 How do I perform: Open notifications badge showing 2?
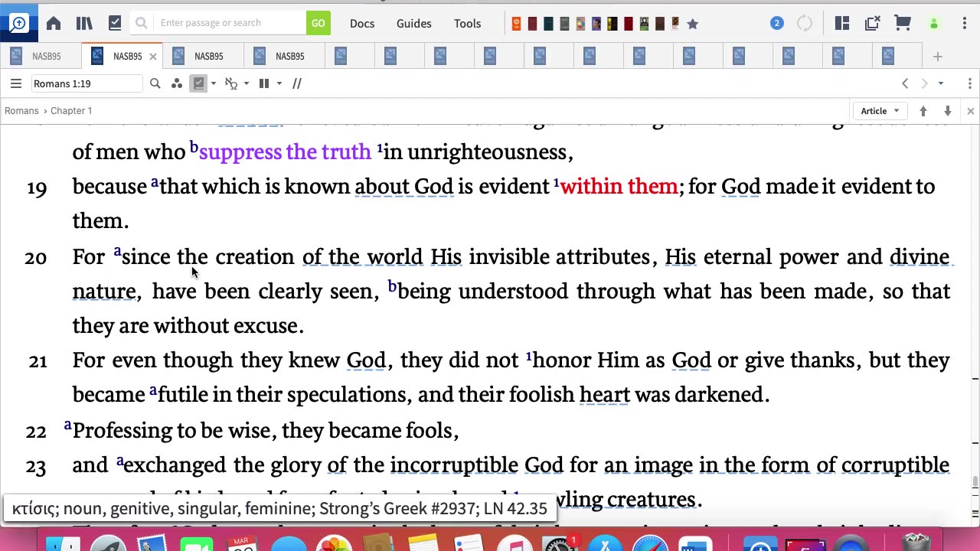tap(776, 23)
